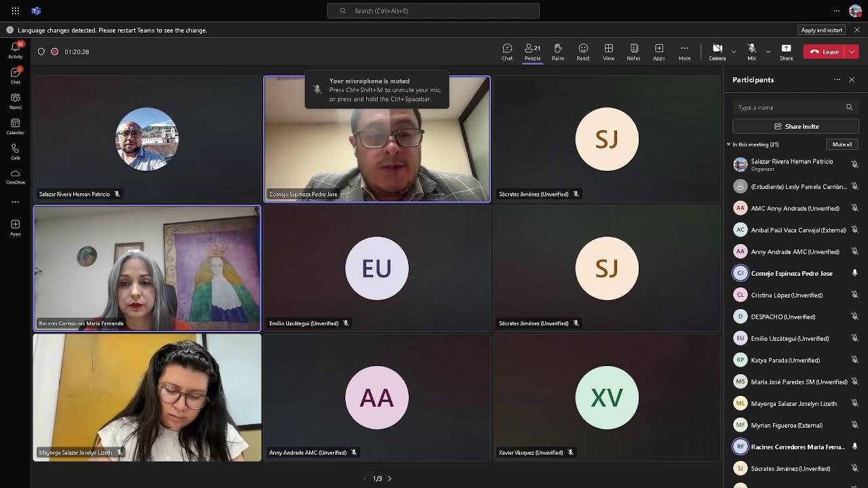
Task: Open the React emoji menu
Action: click(x=583, y=52)
